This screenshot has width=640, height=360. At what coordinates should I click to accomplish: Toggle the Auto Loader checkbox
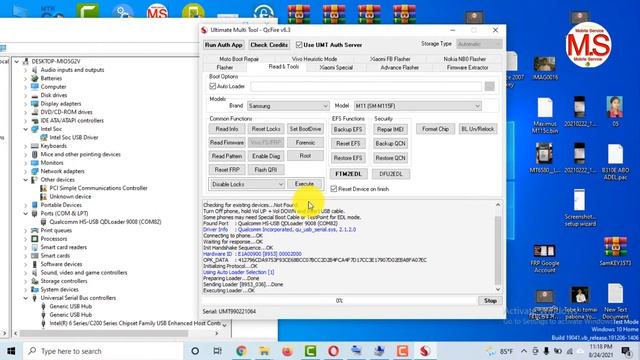[x=213, y=86]
